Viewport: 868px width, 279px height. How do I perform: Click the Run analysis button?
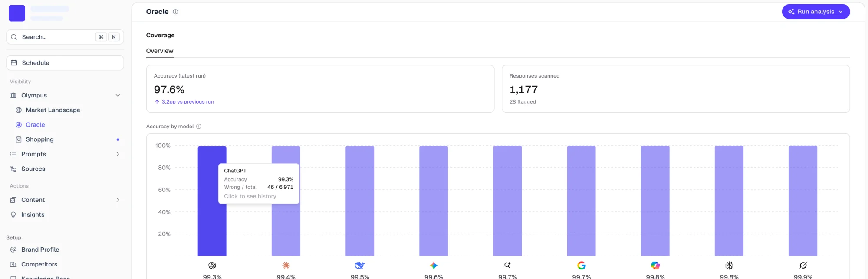(816, 12)
